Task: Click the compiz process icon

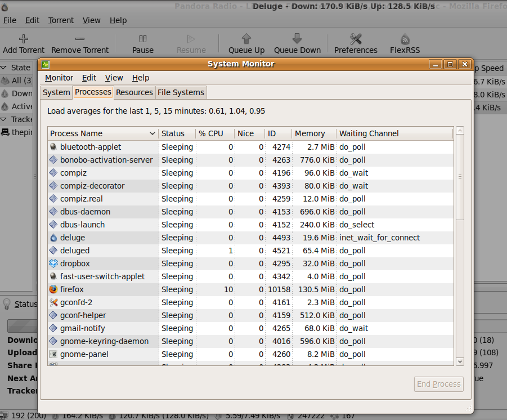Action: coord(53,173)
